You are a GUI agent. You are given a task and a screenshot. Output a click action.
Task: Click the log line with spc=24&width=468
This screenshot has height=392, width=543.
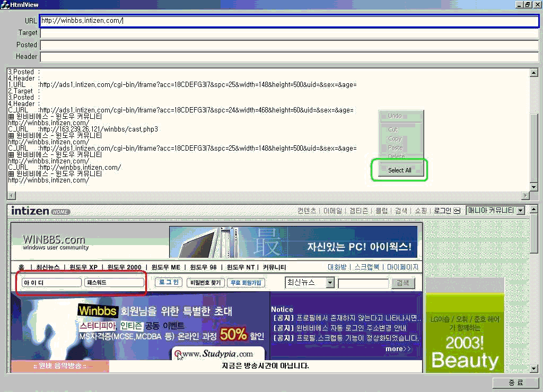[x=181, y=110]
